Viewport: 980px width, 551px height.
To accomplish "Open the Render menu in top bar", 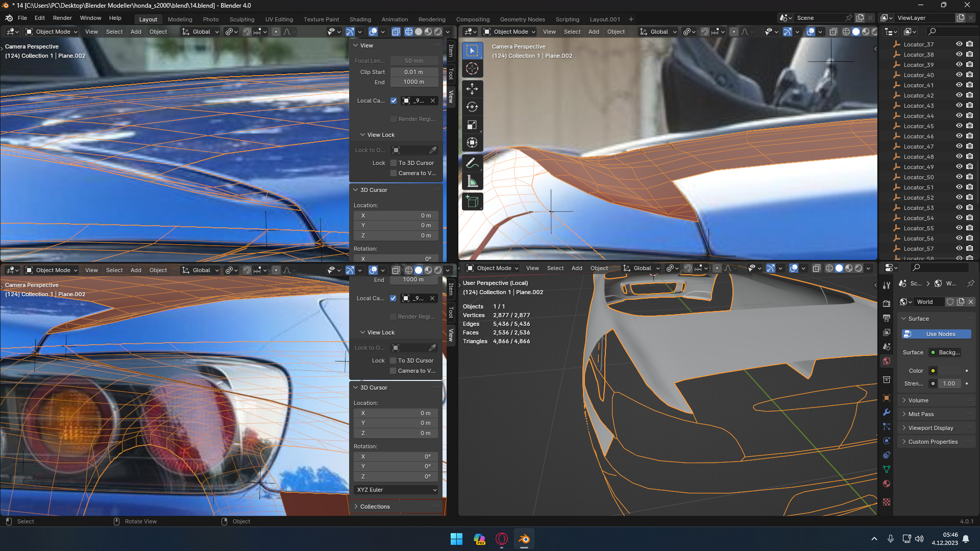I will (x=62, y=18).
